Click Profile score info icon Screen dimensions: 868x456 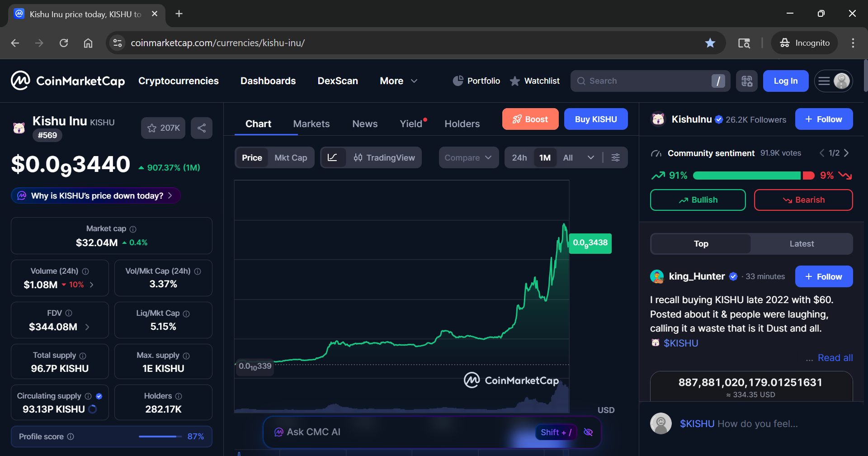click(71, 437)
